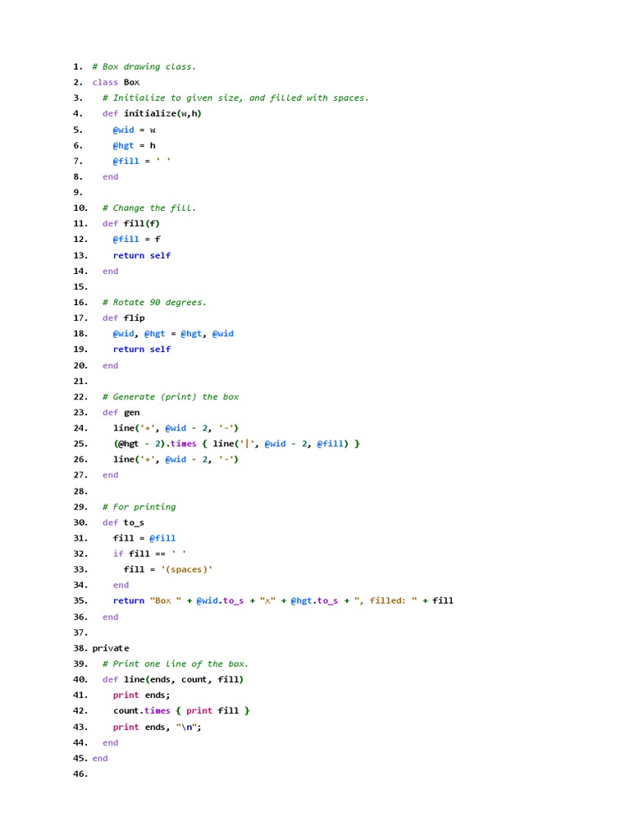630x840 pixels.
Task: Click 'return self' on line 13
Action: 142,256
